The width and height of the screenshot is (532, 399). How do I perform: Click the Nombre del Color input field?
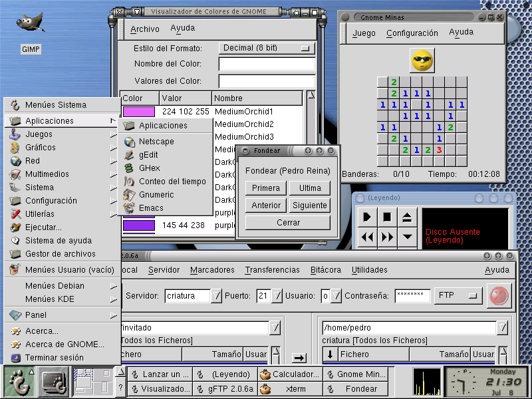267,65
